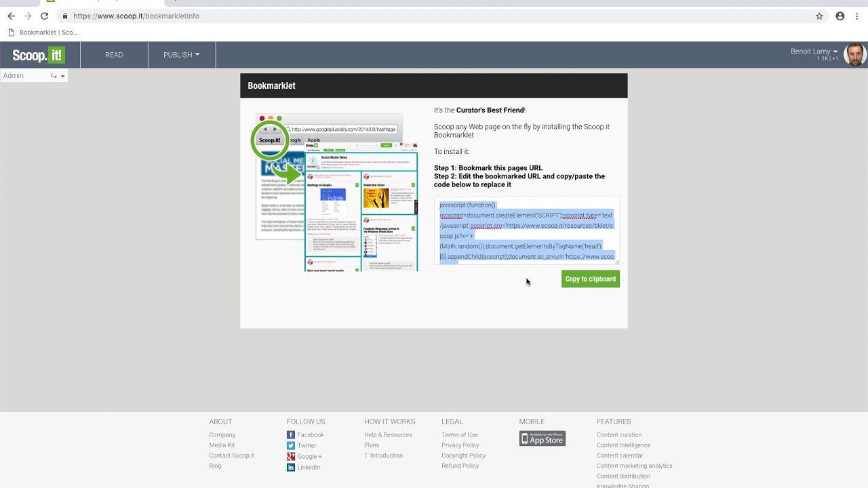This screenshot has width=868, height=488.
Task: Open the Content curation link
Action: click(x=619, y=435)
